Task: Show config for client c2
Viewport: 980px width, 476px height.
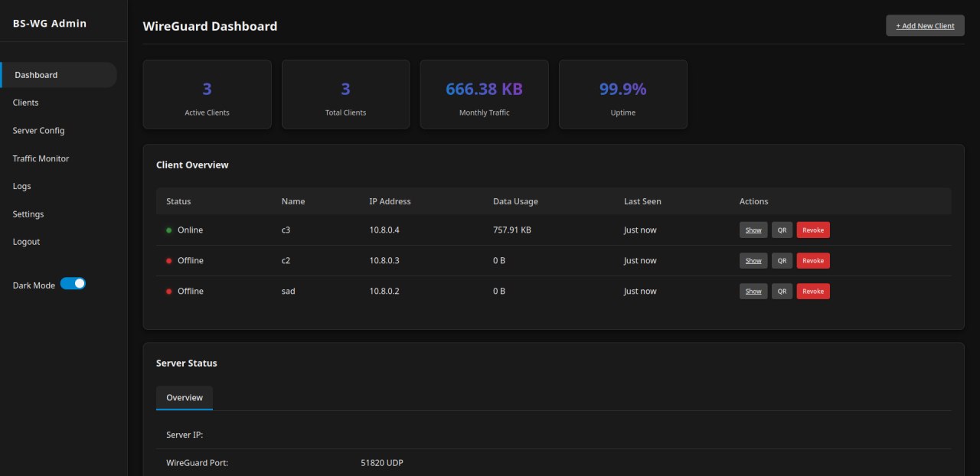Action: [753, 260]
